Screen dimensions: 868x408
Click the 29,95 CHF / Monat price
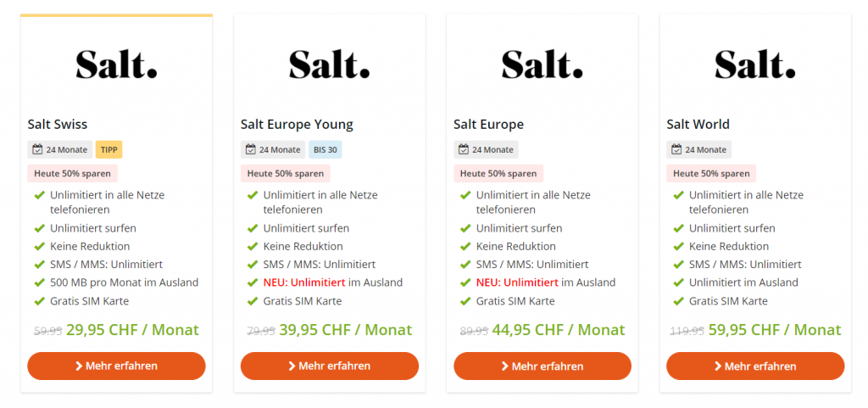(132, 330)
